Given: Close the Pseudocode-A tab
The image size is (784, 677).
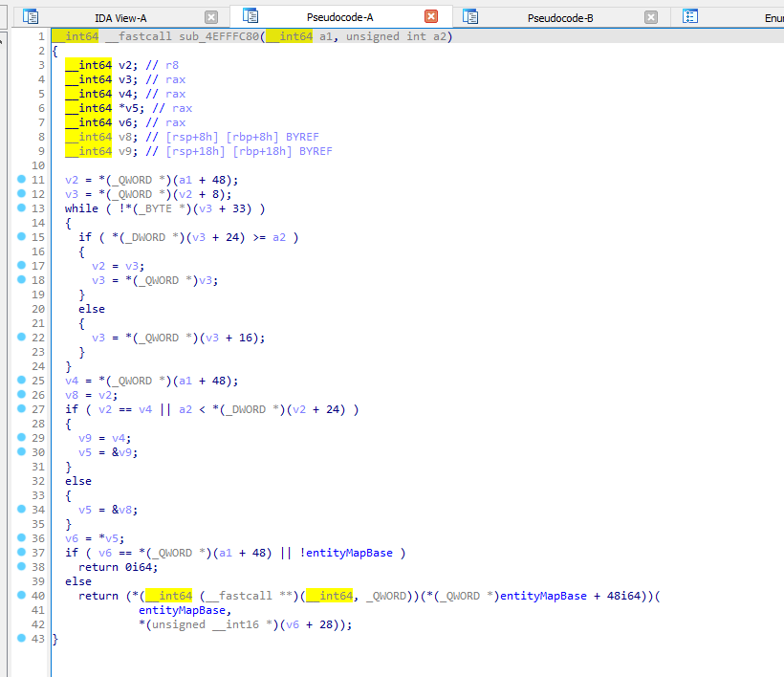Looking at the screenshot, I should click(431, 17).
